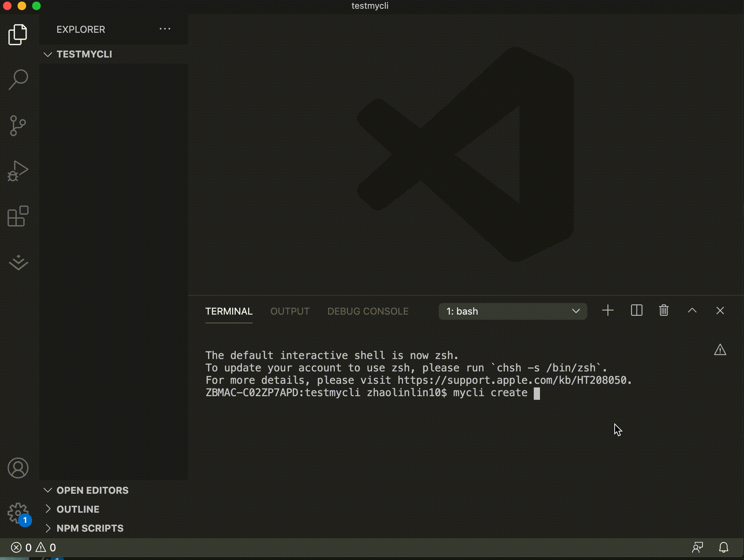Open notifications bell icon
Viewport: 744px width, 560px height.
pyautogui.click(x=724, y=547)
